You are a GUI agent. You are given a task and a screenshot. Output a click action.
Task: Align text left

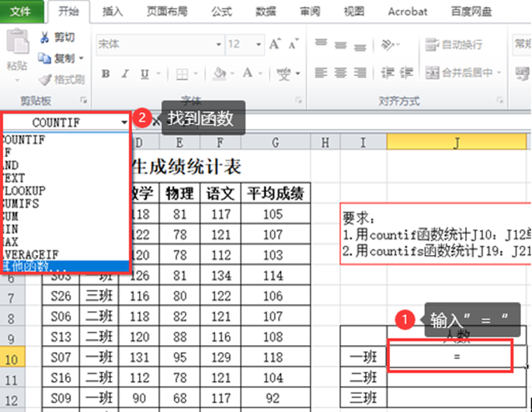[x=321, y=73]
